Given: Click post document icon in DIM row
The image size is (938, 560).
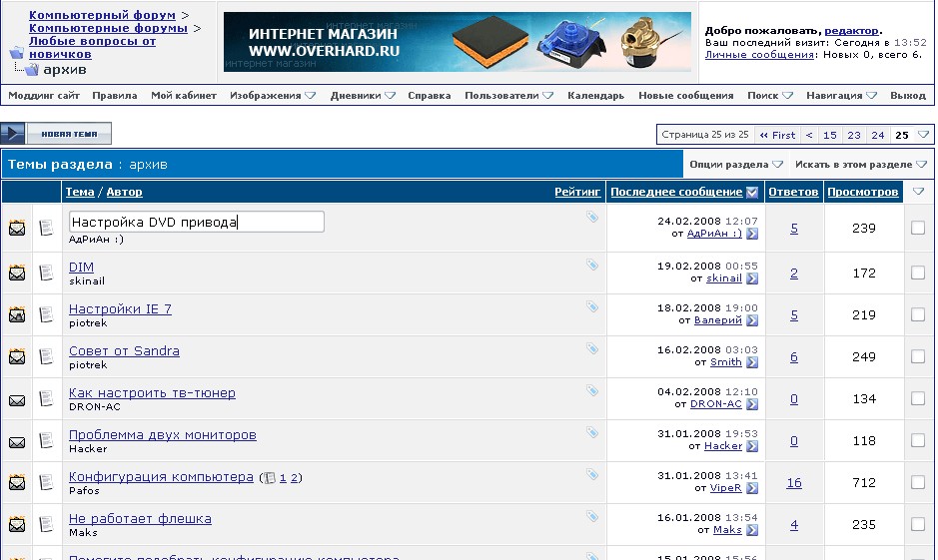Looking at the screenshot, I should pos(46,273).
